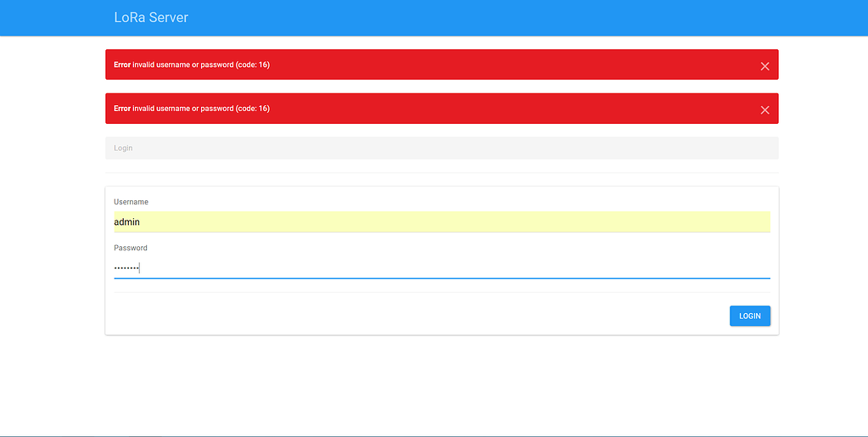
Task: Click the LoRa Server header title
Action: (151, 17)
